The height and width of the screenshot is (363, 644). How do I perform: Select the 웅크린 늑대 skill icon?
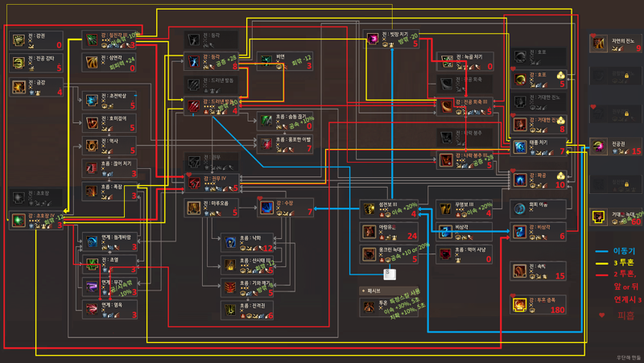(369, 254)
